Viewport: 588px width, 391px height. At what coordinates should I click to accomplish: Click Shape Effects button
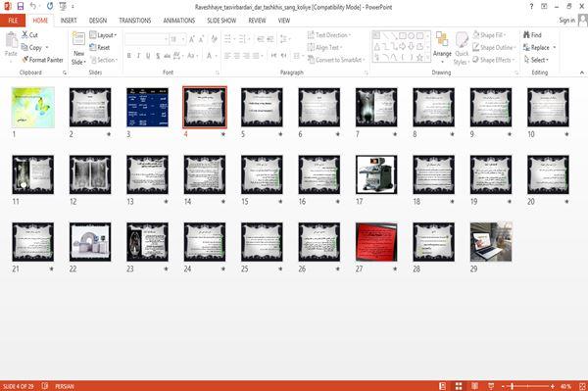tap(494, 60)
